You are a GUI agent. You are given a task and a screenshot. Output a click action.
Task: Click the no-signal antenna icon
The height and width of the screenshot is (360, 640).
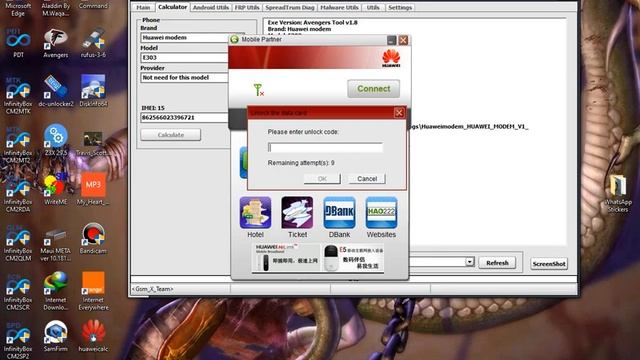click(258, 90)
